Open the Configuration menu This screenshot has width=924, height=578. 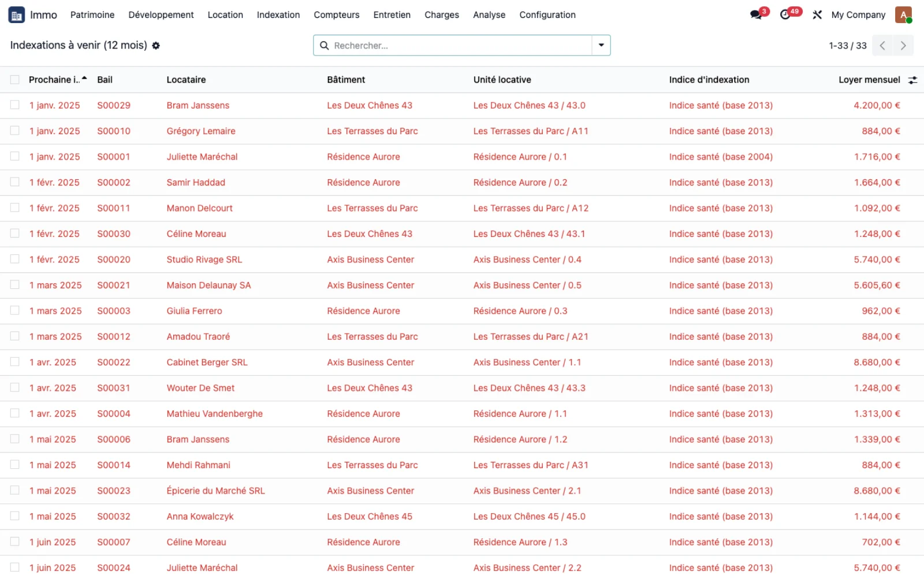547,15
